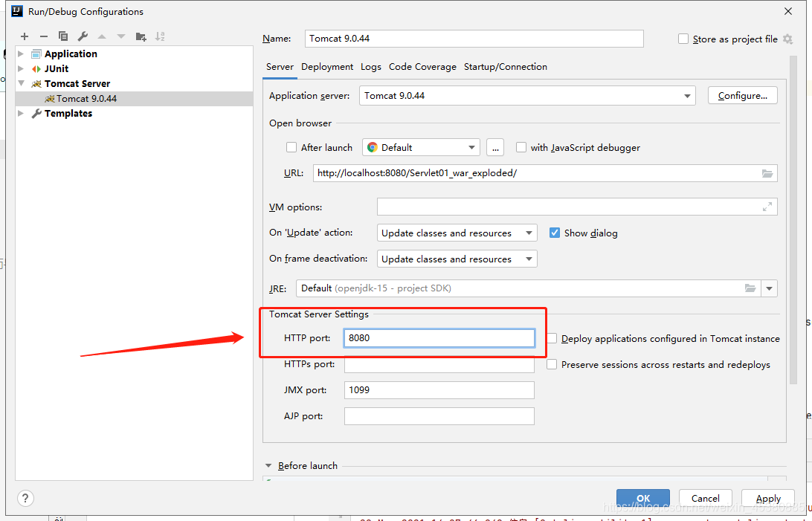The height and width of the screenshot is (521, 812).
Task: Select Application item in tree
Action: tap(71, 54)
